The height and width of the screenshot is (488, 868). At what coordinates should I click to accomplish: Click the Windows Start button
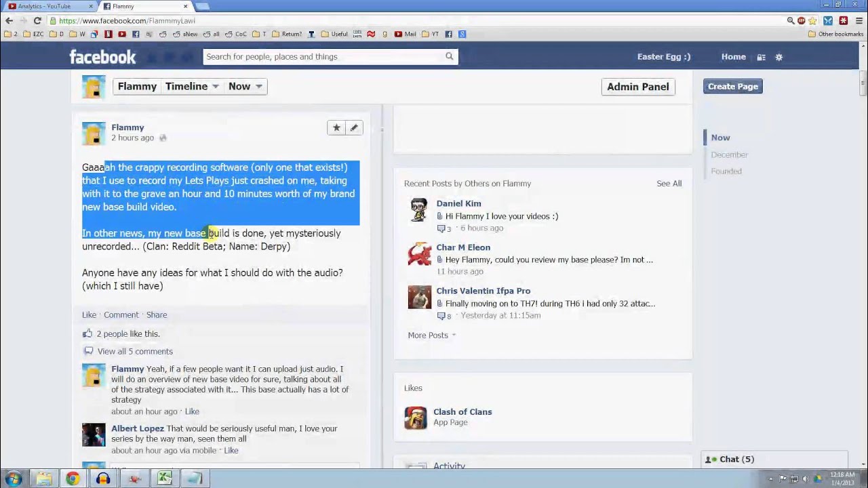14,479
